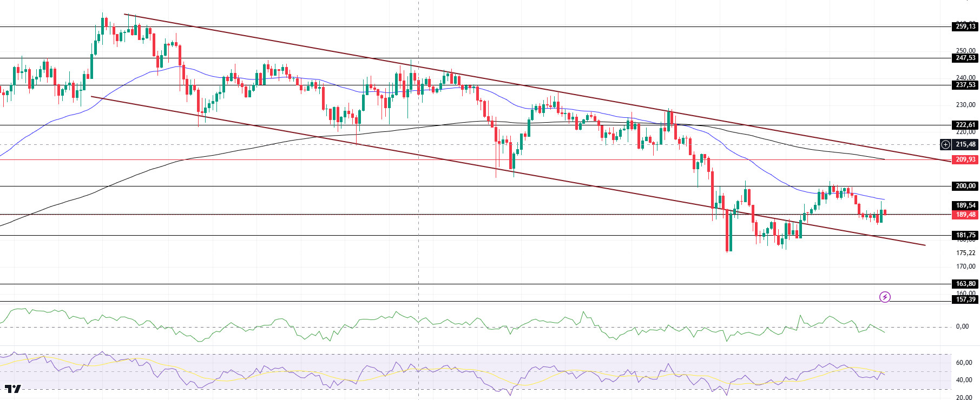Click the 215,48 crosshair price label

[x=965, y=144]
